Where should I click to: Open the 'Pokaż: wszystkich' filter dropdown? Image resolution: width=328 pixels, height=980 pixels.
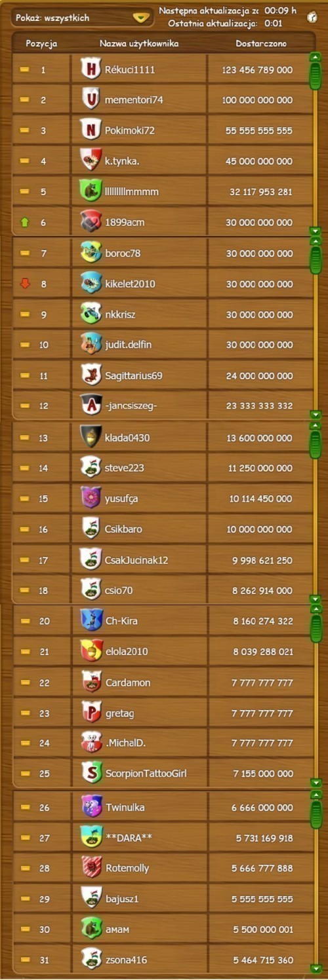83,18
